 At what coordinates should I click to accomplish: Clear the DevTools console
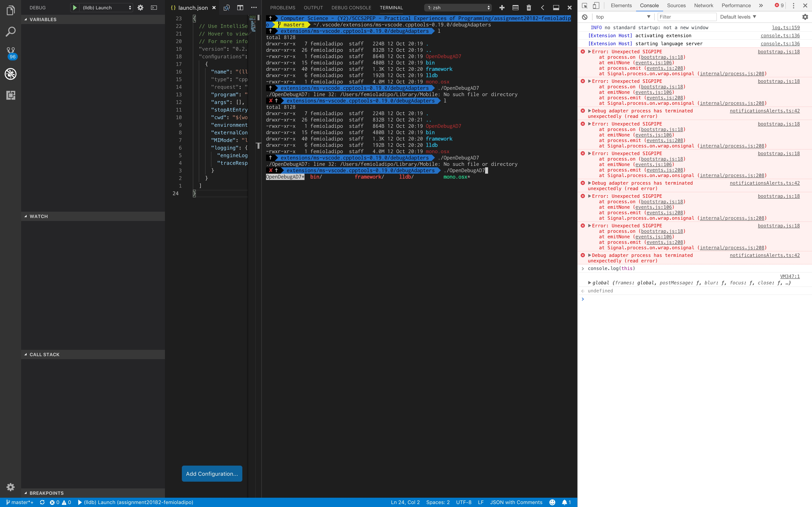(585, 17)
